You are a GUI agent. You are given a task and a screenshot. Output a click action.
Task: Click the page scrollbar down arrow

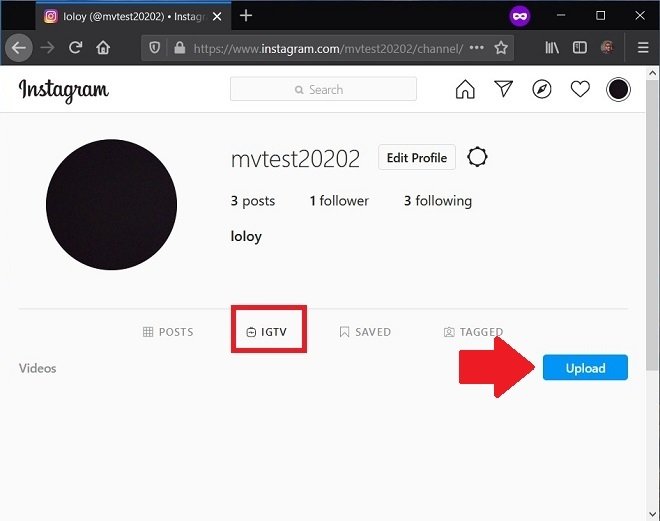tap(652, 514)
